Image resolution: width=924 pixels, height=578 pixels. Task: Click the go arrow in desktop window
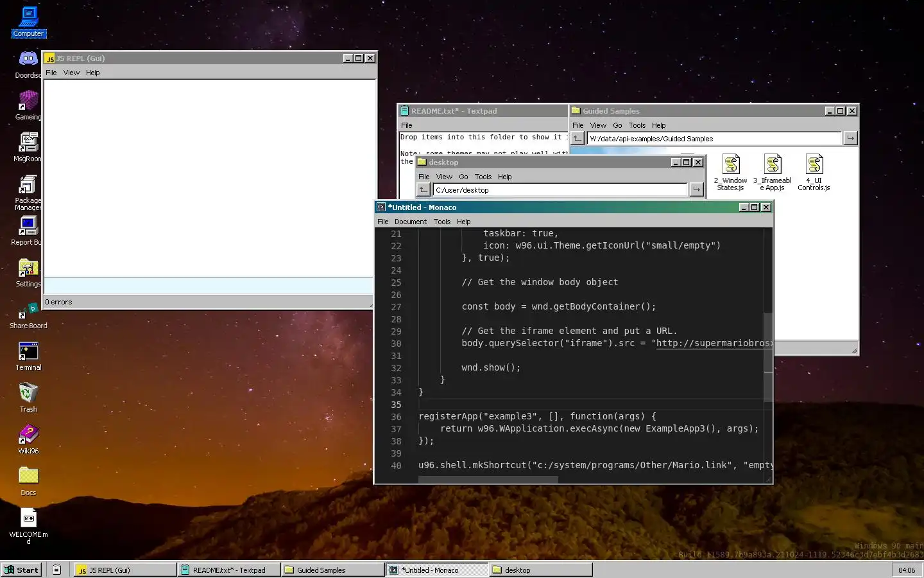pos(696,189)
